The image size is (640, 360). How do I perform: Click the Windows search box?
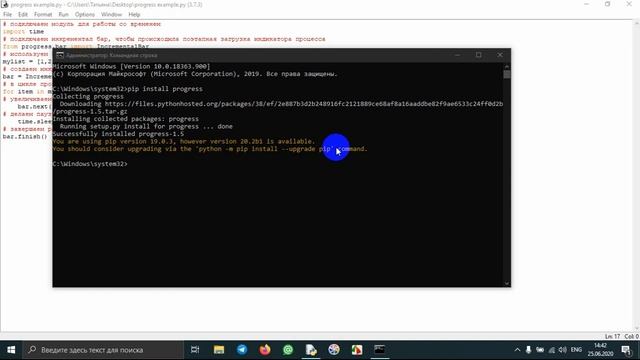click(103, 350)
